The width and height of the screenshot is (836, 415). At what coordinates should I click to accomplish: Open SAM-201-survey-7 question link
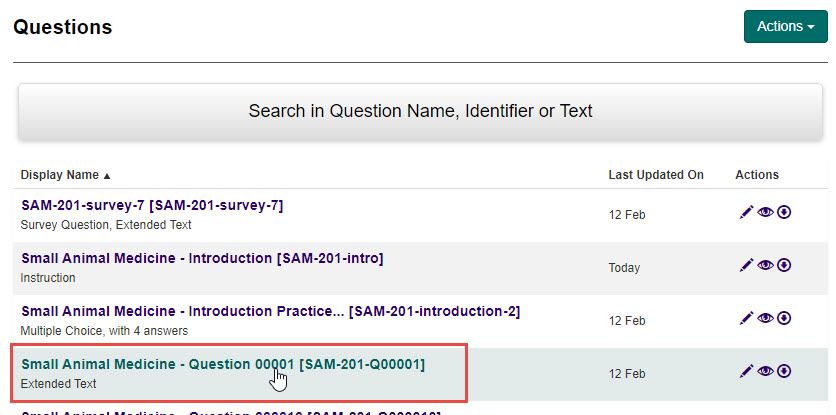tap(152, 205)
